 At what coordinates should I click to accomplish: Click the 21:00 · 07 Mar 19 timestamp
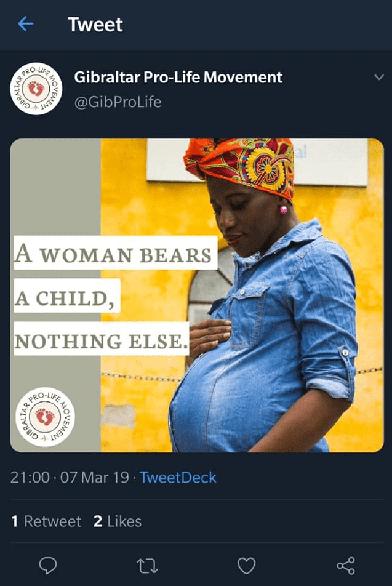pos(70,477)
